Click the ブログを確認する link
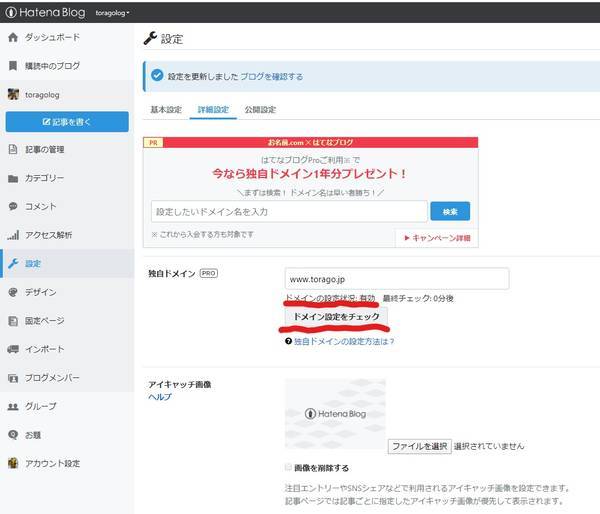 [271, 77]
